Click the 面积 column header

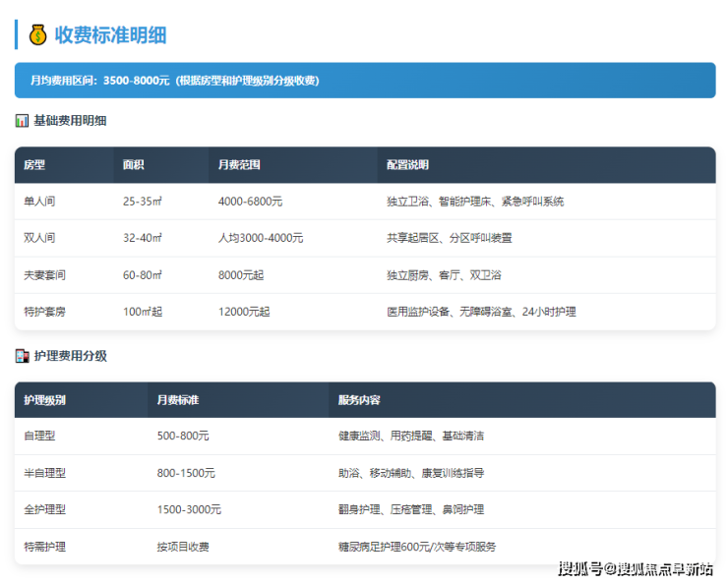point(134,165)
